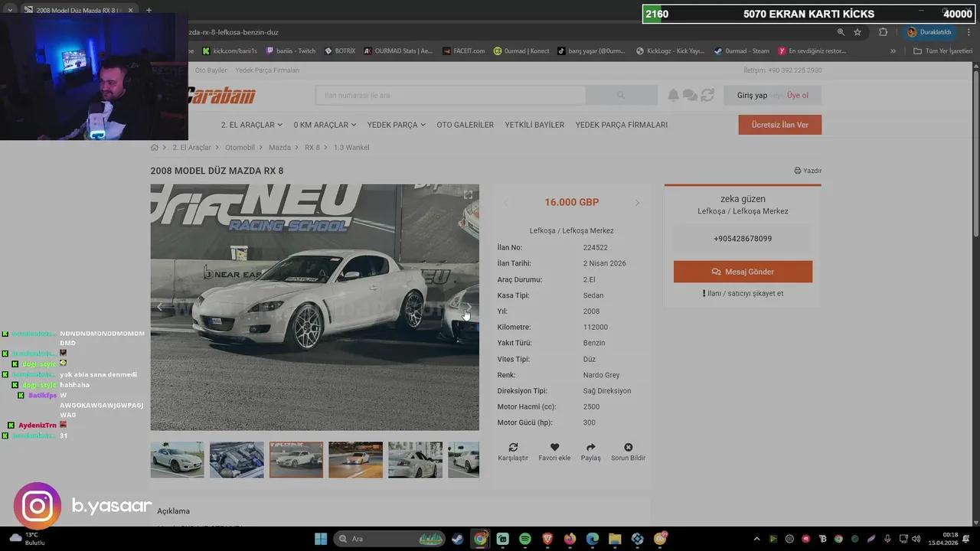Open the OTO GALERİLER menu item
The width and height of the screenshot is (980, 551).
[x=465, y=125]
